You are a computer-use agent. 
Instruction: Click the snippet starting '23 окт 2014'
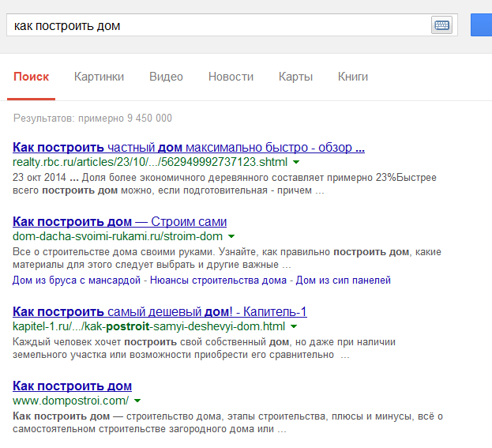pos(224,184)
